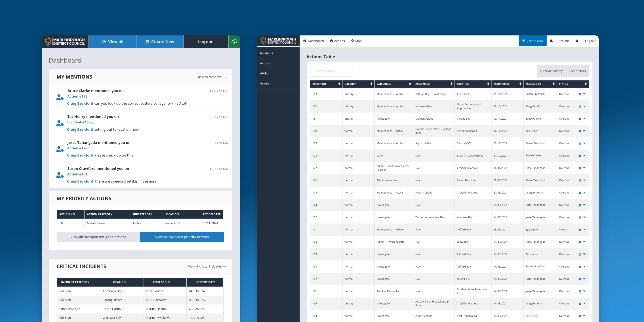Expand dropdown arrow for action 168 row
Viewport: 644px width, 322px height.
pos(584,266)
